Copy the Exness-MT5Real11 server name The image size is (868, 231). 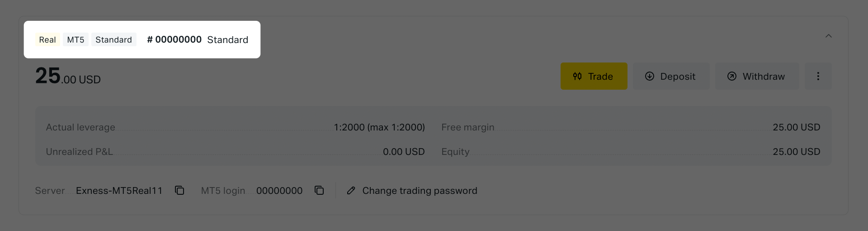[x=179, y=191]
